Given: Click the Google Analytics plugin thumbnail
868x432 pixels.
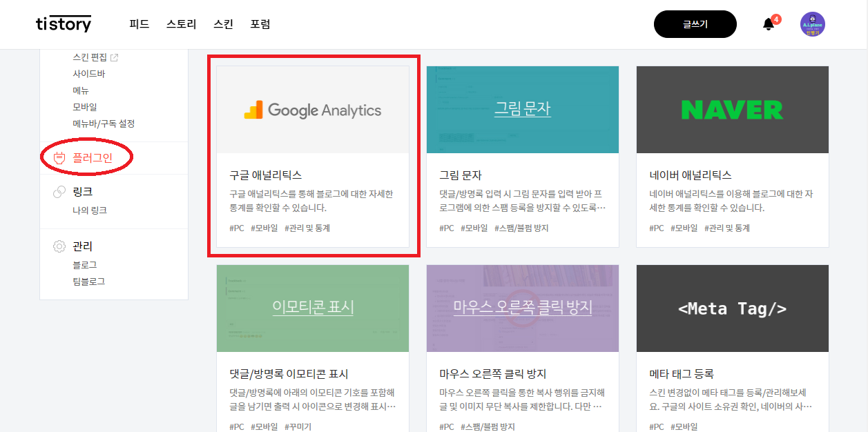Looking at the screenshot, I should tap(313, 110).
